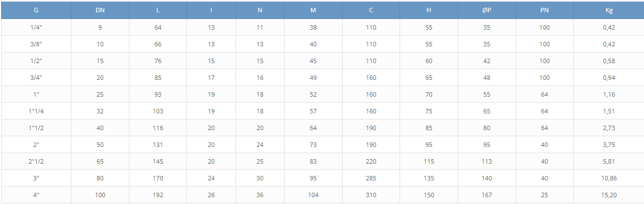Click the ØP column header
The image size is (644, 205).
pyautogui.click(x=487, y=10)
